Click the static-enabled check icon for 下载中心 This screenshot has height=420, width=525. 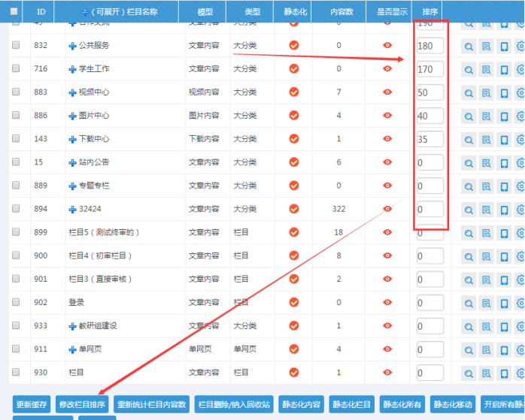tap(294, 139)
